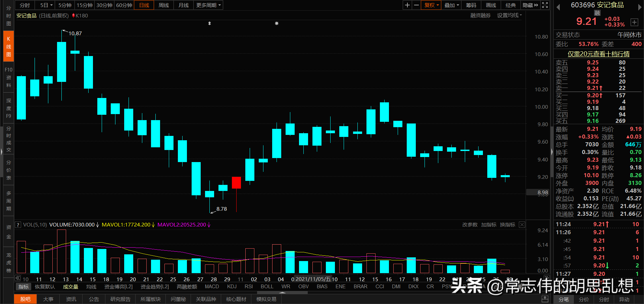
Task: Open volume indicator help via the question mark icon
Action: click(17, 224)
